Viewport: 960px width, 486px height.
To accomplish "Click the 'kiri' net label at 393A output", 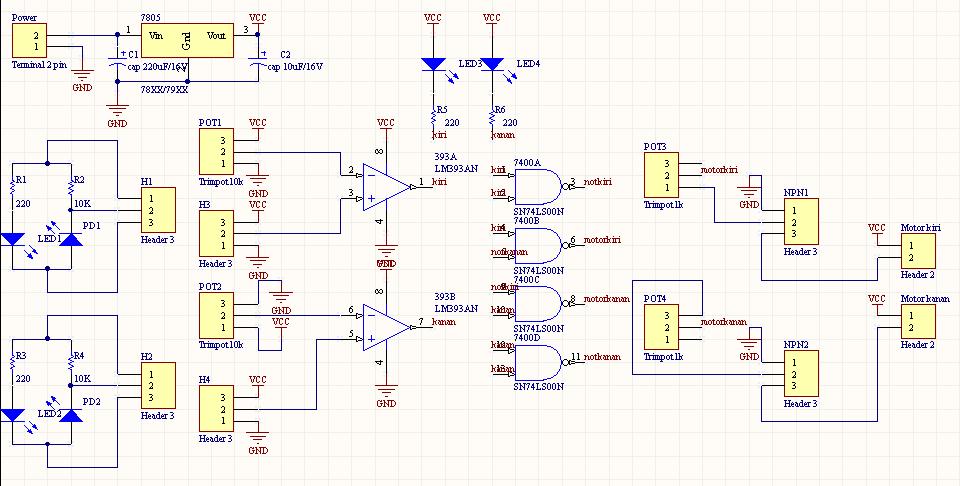I will click(x=440, y=182).
